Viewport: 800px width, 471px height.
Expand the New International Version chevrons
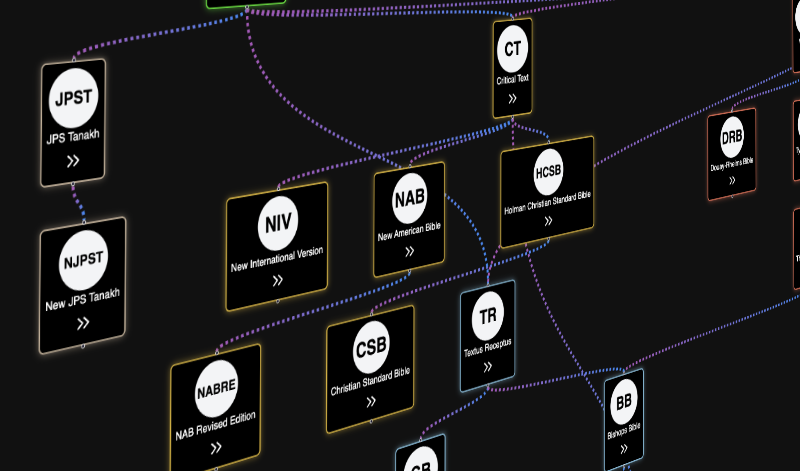[278, 280]
